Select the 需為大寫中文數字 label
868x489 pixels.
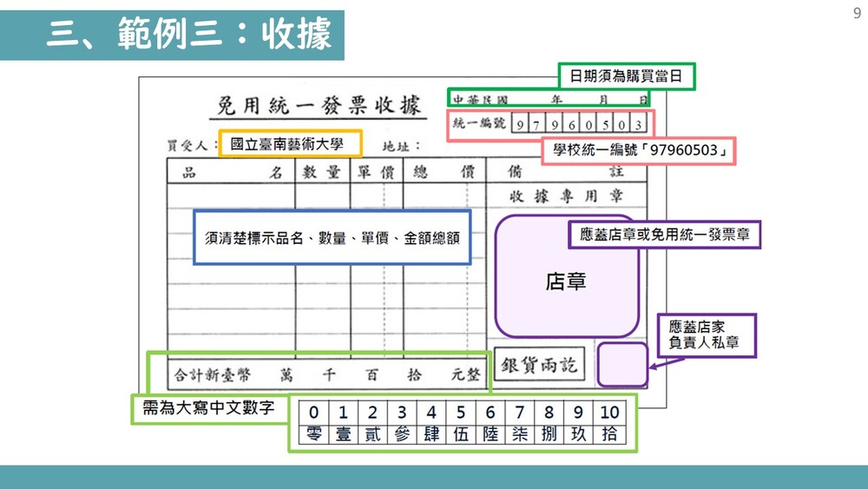(208, 408)
